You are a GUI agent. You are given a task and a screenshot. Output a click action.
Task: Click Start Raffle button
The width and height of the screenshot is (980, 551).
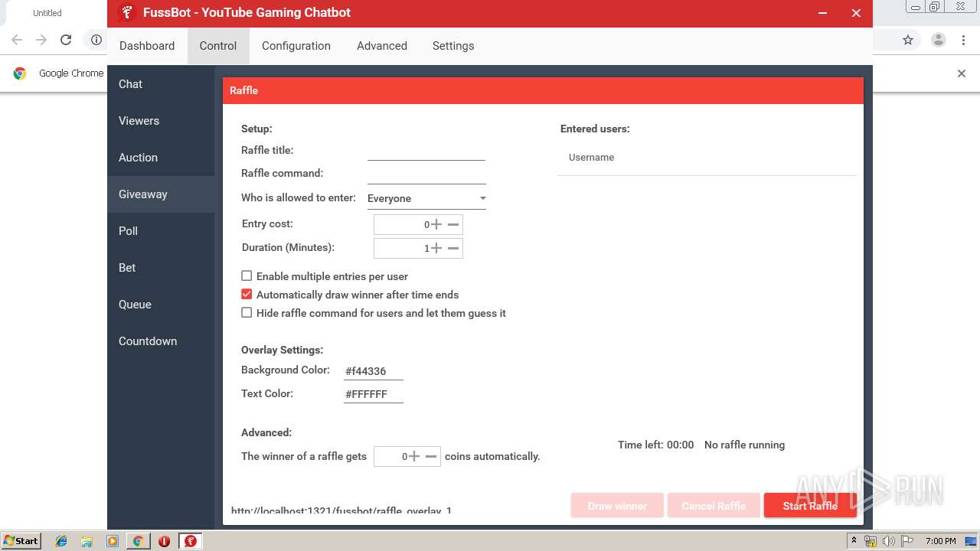pos(810,506)
